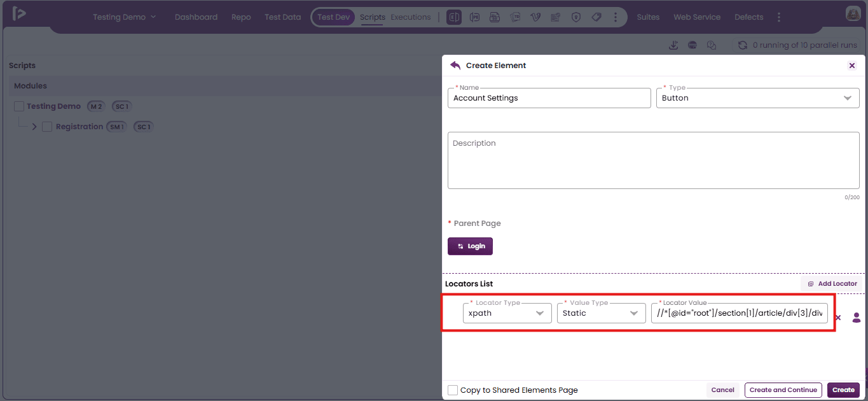This screenshot has width=868, height=401.
Task: Click the back arrow beside Create Element
Action: (x=455, y=66)
